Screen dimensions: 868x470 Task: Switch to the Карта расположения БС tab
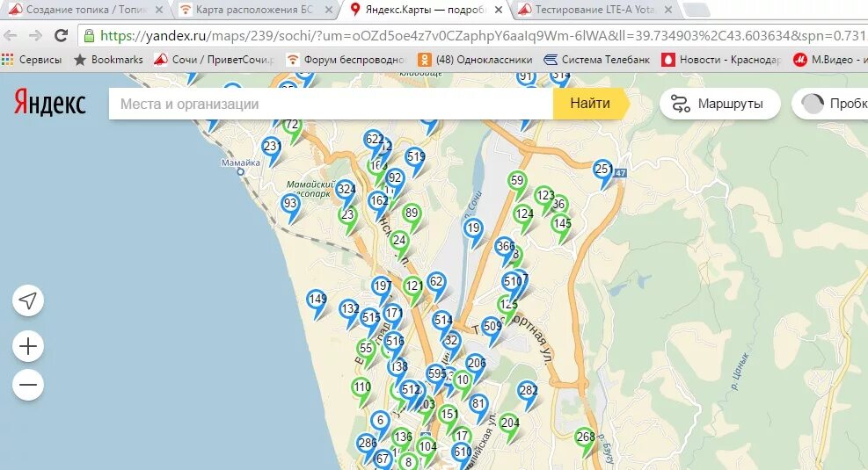[253, 10]
